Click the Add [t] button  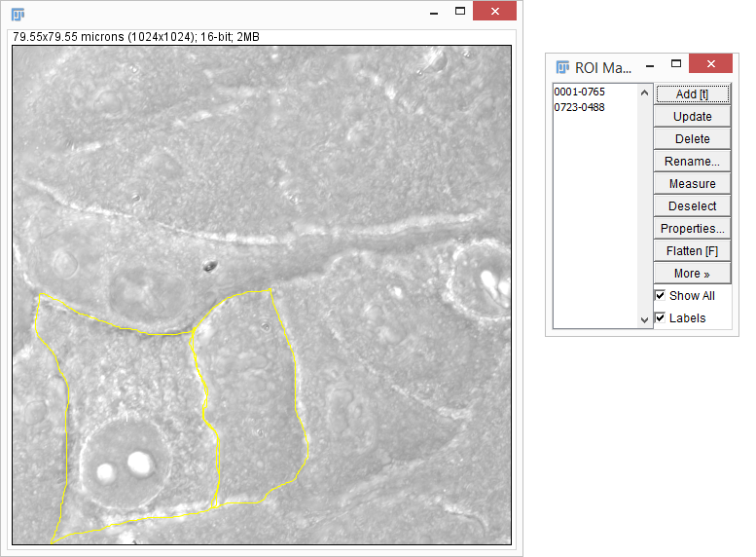click(x=692, y=93)
